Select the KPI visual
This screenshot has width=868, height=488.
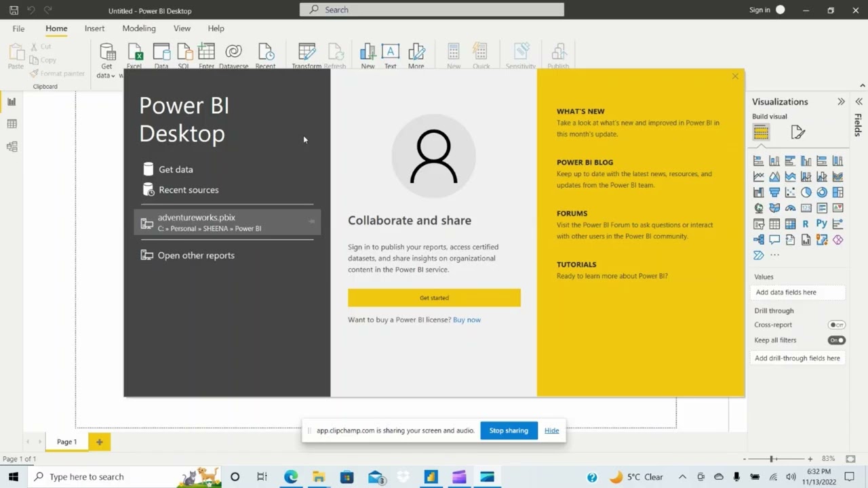(837, 208)
